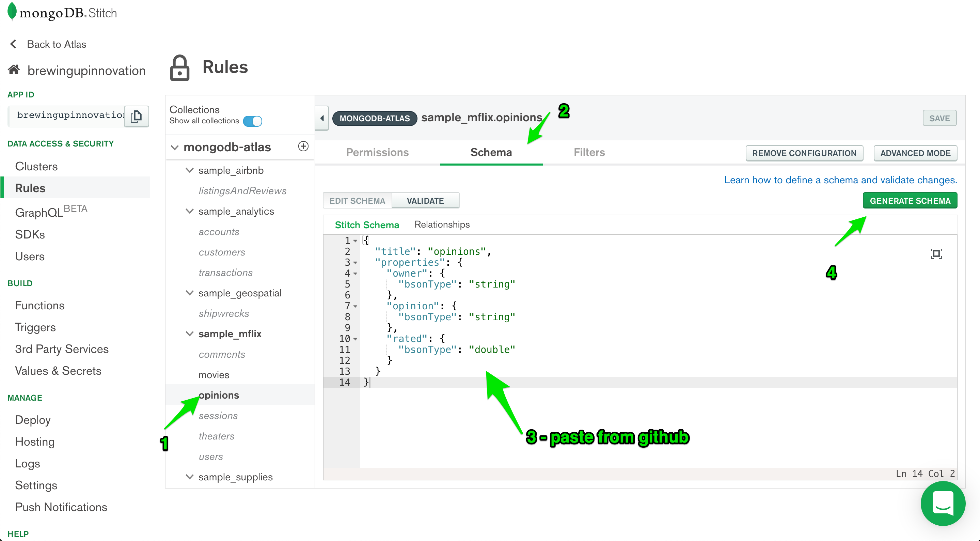The width and height of the screenshot is (980, 541).
Task: Select the theaters collection
Action: point(216,436)
